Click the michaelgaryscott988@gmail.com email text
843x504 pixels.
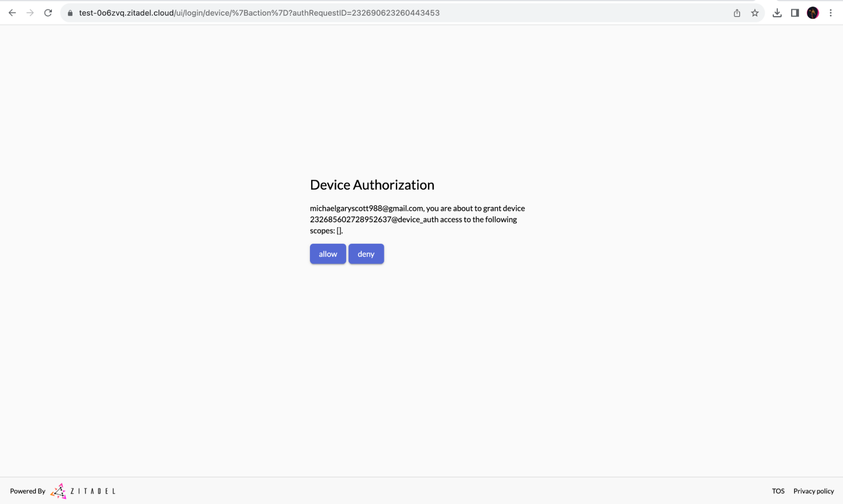coord(366,208)
